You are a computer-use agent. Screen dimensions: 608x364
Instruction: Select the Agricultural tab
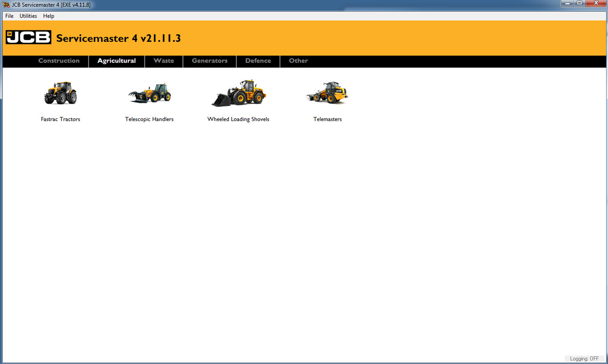(117, 61)
